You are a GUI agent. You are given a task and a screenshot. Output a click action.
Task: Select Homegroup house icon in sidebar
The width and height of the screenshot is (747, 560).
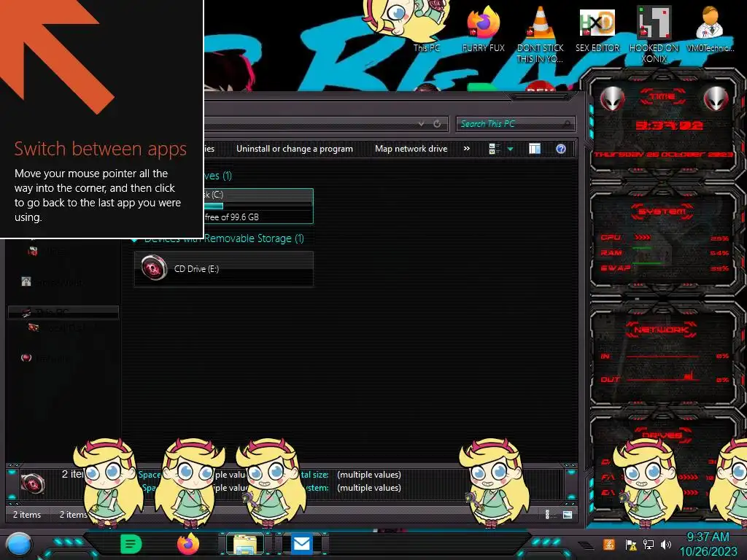click(26, 282)
